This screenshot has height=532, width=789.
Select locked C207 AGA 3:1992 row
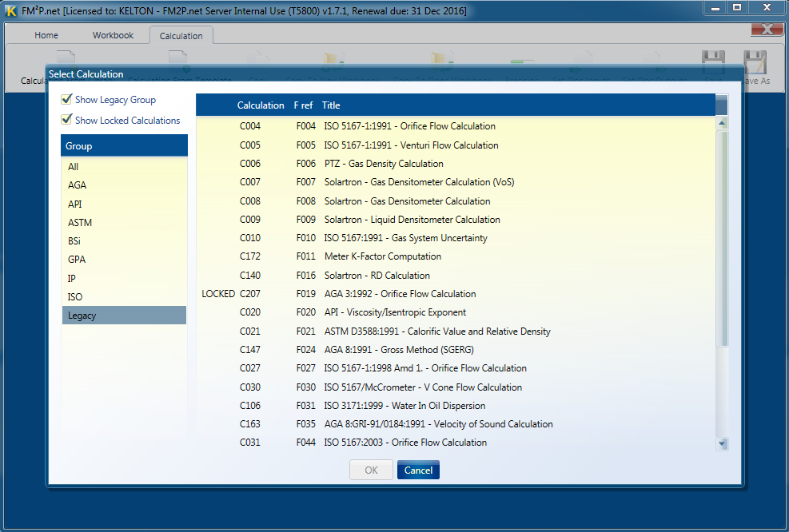click(456, 294)
